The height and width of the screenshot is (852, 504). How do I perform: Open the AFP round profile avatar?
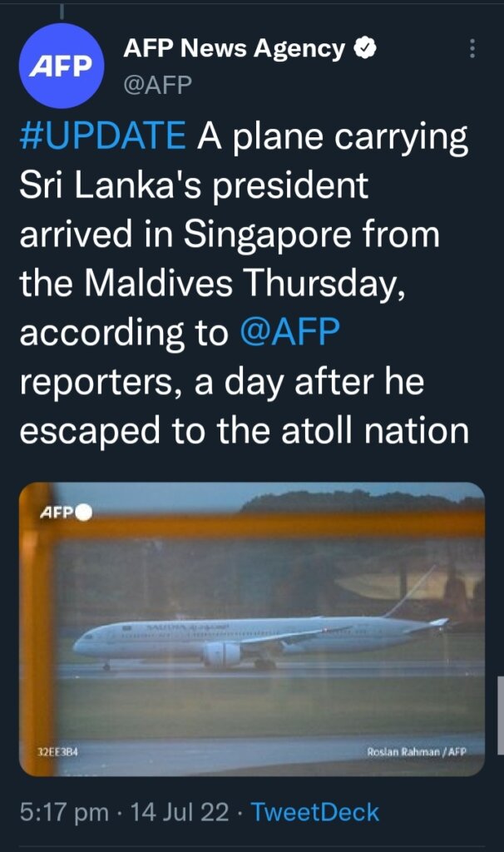61,66
